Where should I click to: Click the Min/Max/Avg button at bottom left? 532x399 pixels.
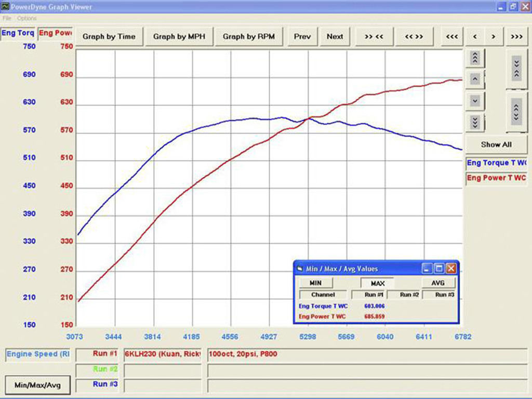click(x=37, y=385)
